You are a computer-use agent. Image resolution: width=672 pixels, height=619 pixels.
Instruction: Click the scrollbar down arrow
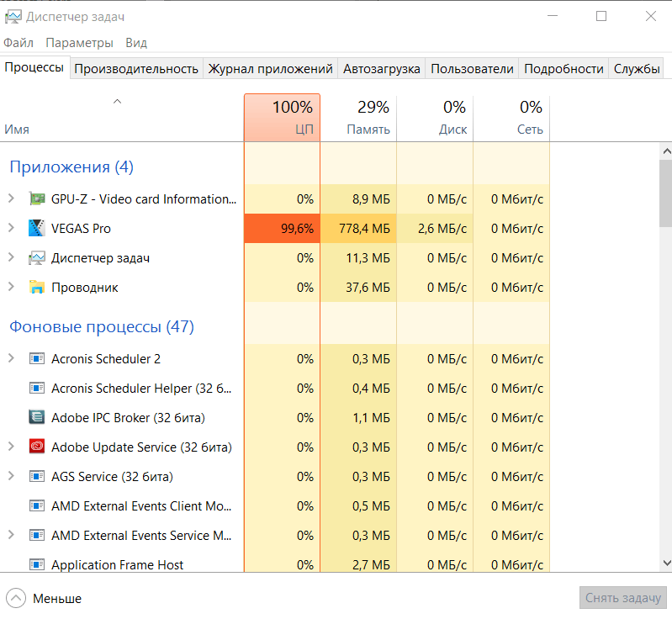[x=666, y=563]
